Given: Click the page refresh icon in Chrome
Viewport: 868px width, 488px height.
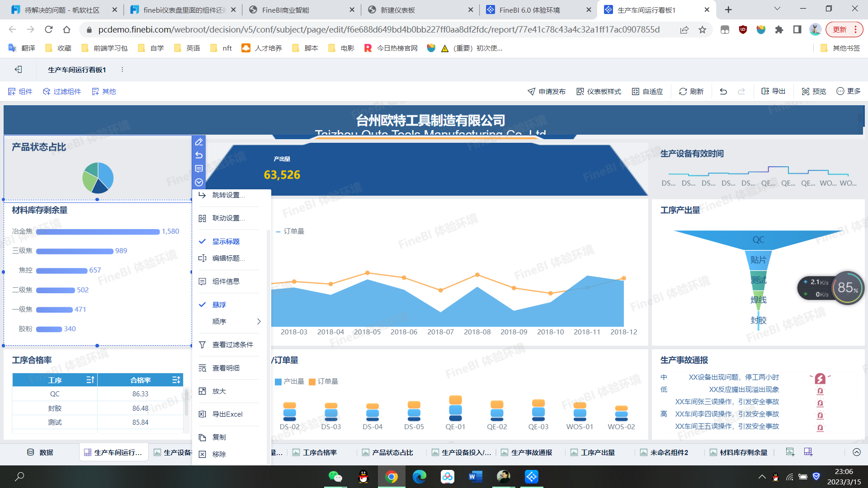Looking at the screenshot, I should click(x=49, y=29).
